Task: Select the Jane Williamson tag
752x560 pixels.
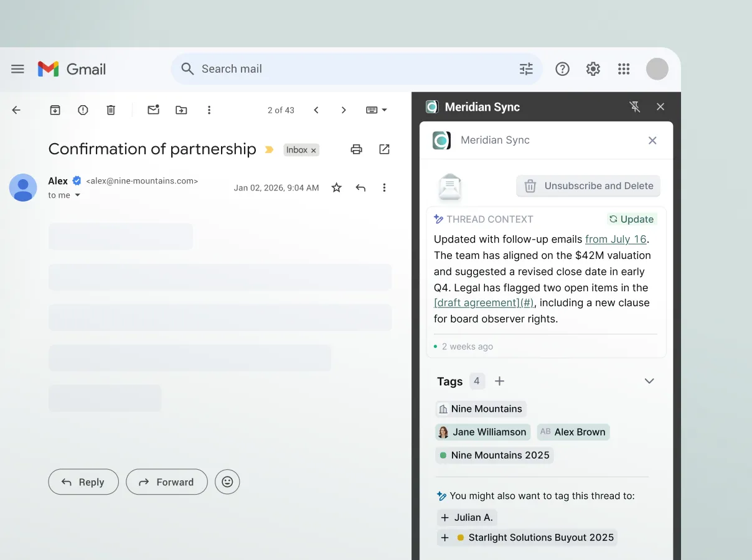Action: tap(482, 432)
